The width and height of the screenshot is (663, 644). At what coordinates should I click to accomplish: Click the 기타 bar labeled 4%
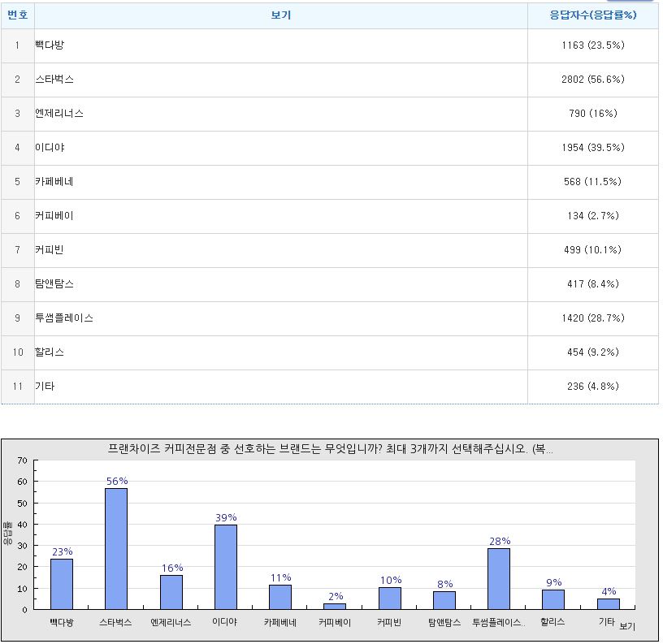tap(609, 604)
